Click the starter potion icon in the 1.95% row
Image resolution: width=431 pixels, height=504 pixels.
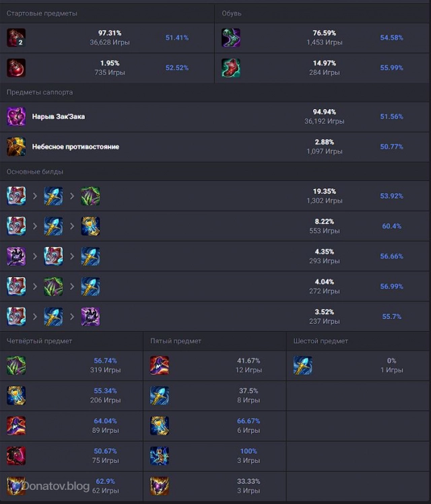(16, 68)
